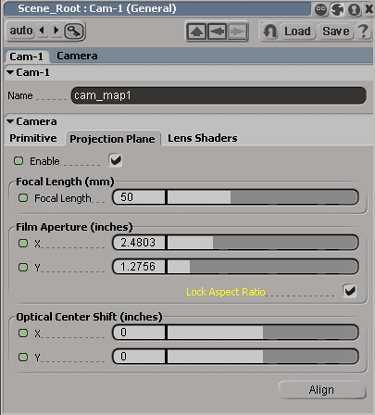This screenshot has height=415, width=375.
Task: Click the next keyframe right arrow
Action: (x=56, y=30)
